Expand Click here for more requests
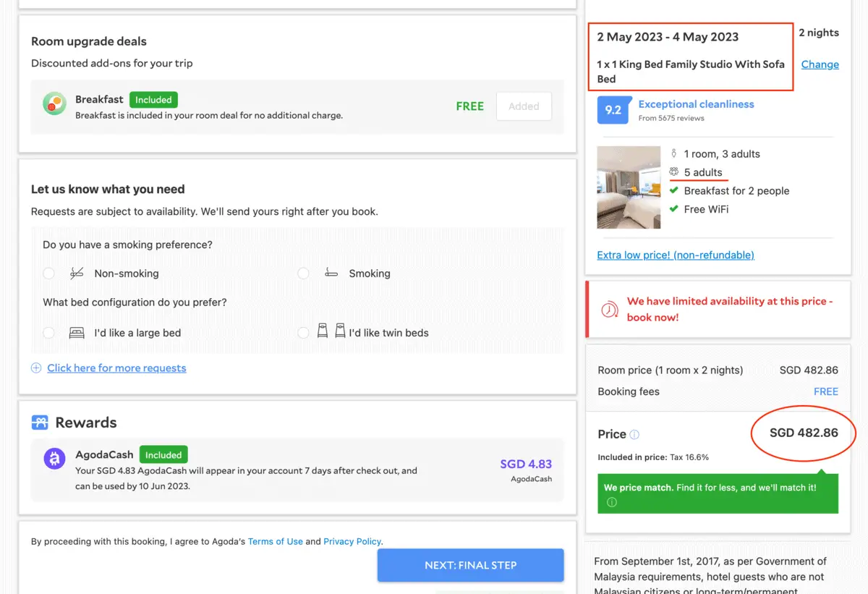 point(116,368)
